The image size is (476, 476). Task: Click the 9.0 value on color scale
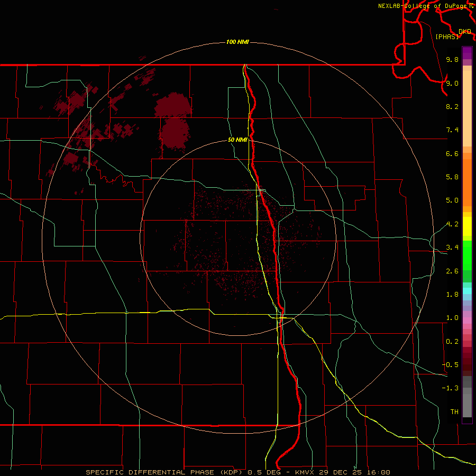pyautogui.click(x=452, y=83)
